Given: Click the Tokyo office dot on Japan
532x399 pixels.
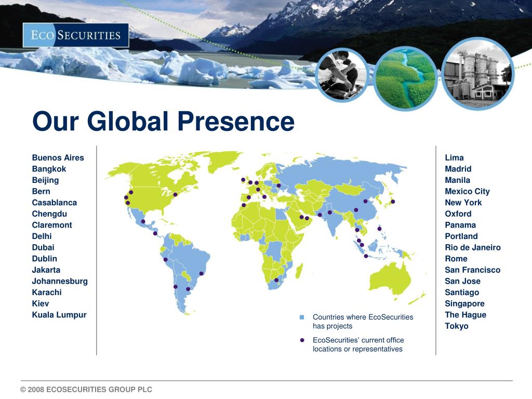Looking at the screenshot, I should tap(393, 202).
